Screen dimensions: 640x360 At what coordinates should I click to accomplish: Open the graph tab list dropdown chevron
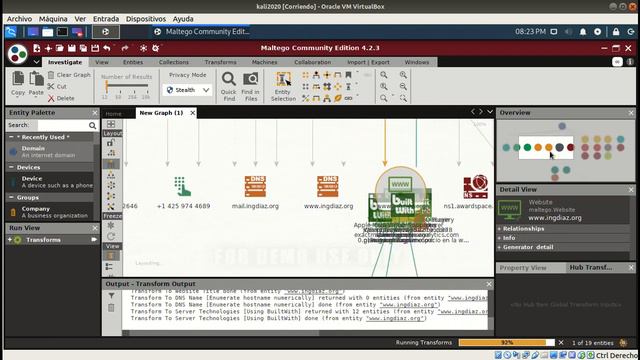pyautogui.click(x=490, y=111)
